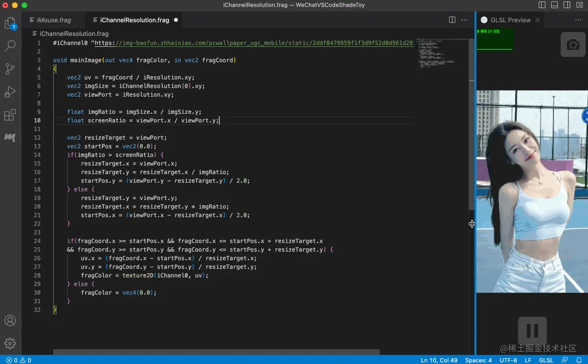
Task: Open the Explorer view in the activity bar
Action: (10, 23)
